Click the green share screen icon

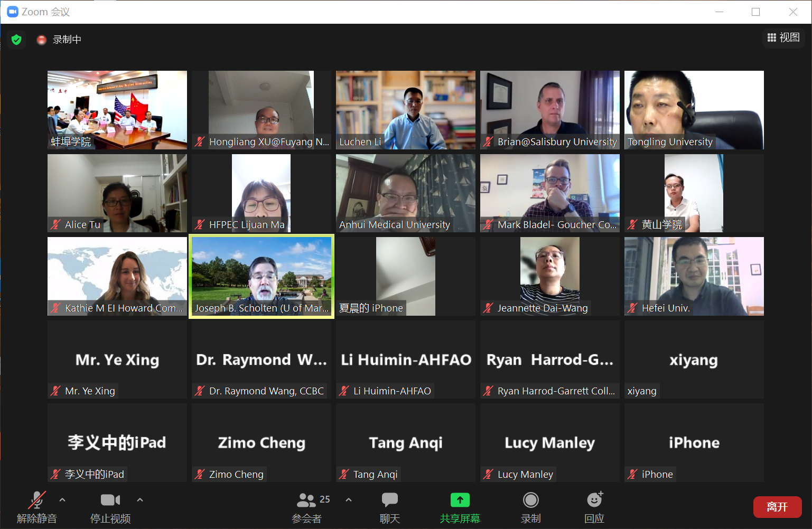pyautogui.click(x=460, y=500)
